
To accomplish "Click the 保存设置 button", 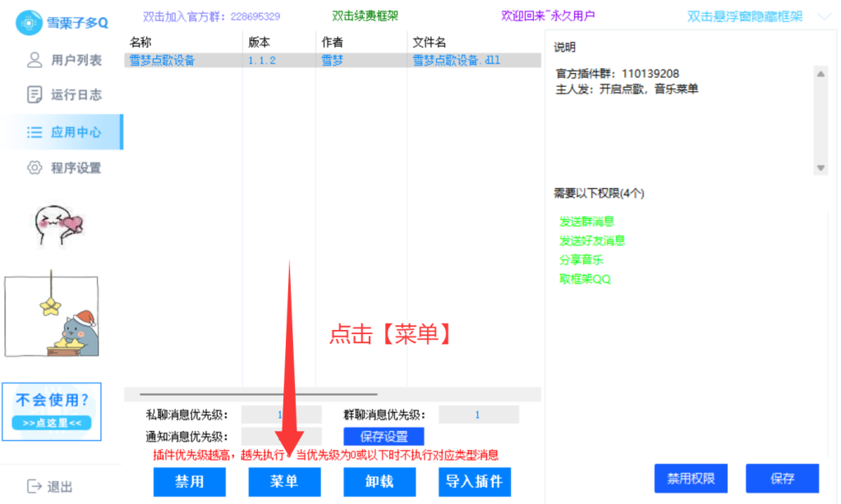I will 384,437.
